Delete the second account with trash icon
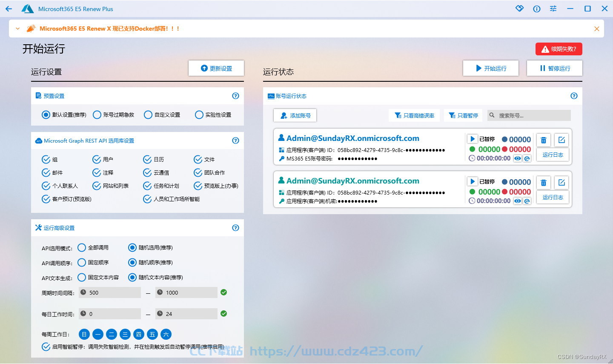 coord(544,183)
